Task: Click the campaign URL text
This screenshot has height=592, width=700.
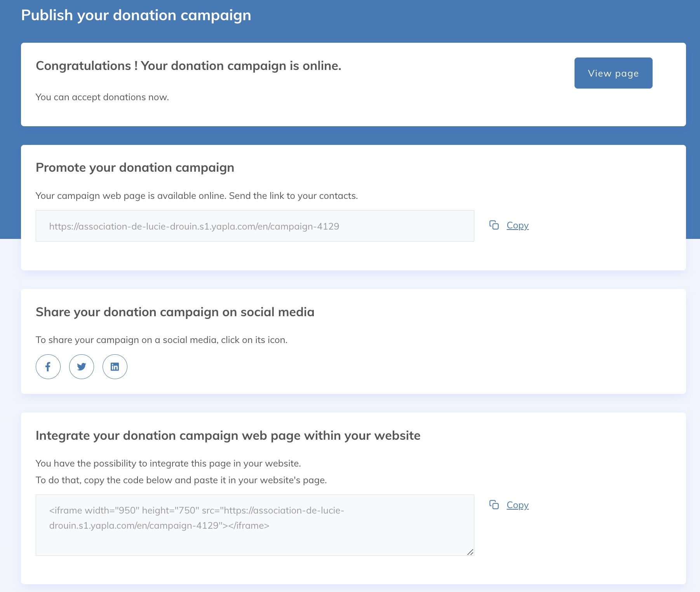Action: coord(194,226)
